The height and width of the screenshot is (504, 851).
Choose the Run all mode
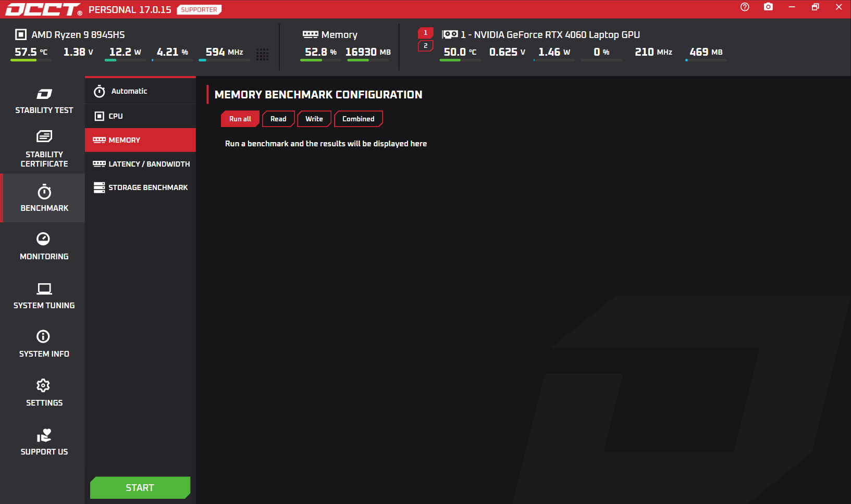tap(240, 119)
